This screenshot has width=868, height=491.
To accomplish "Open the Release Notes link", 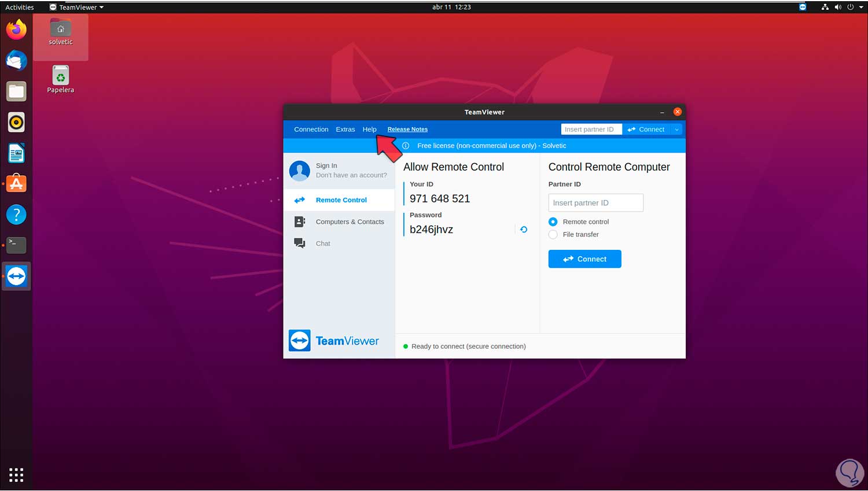I will pyautogui.click(x=407, y=130).
